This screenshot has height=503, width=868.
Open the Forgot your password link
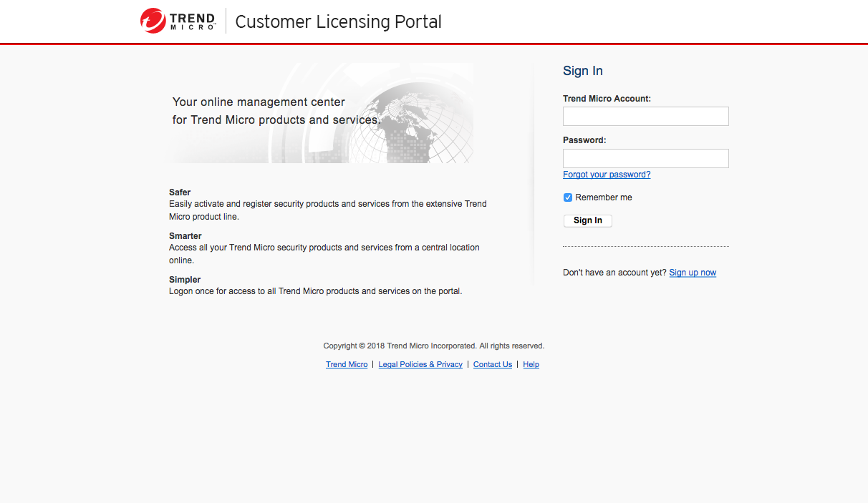click(607, 175)
